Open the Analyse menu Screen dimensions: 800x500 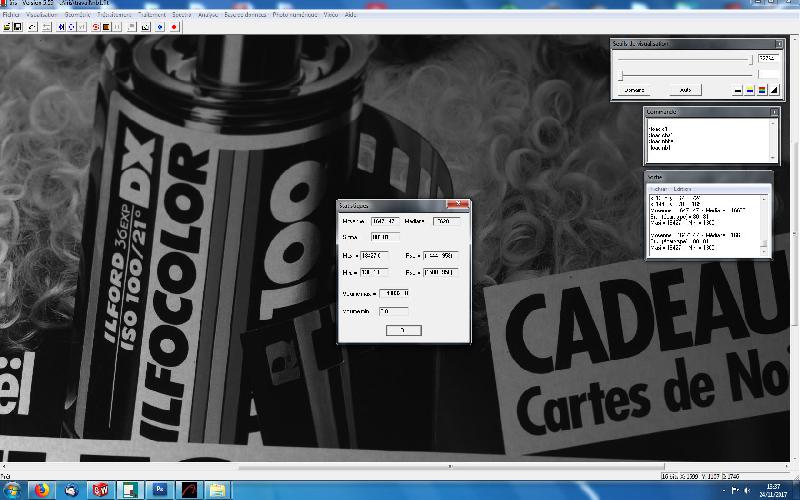[x=208, y=15]
